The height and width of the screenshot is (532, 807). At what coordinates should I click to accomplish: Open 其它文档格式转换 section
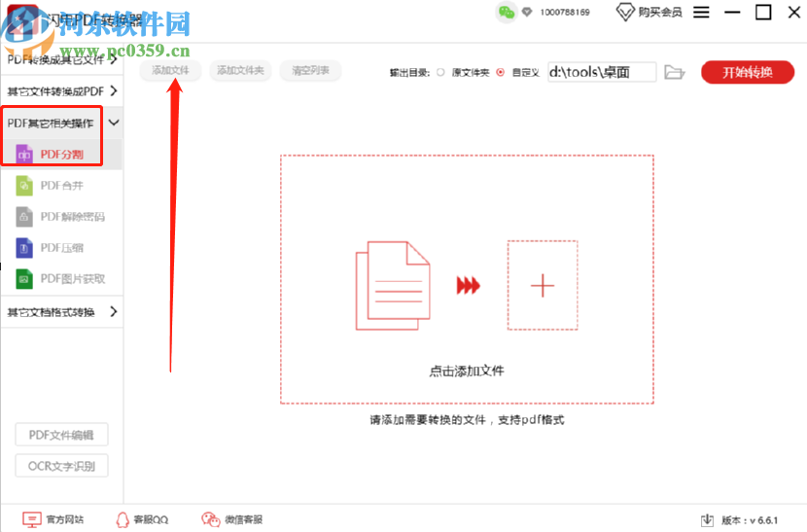[62, 311]
